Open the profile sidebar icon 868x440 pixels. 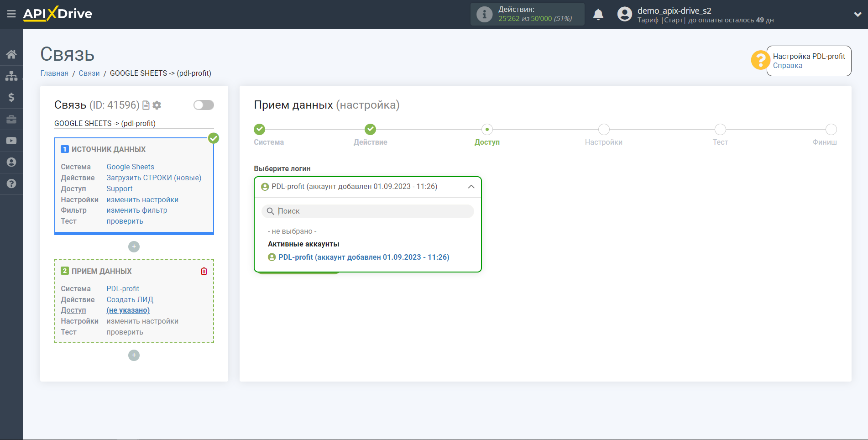[x=11, y=162]
